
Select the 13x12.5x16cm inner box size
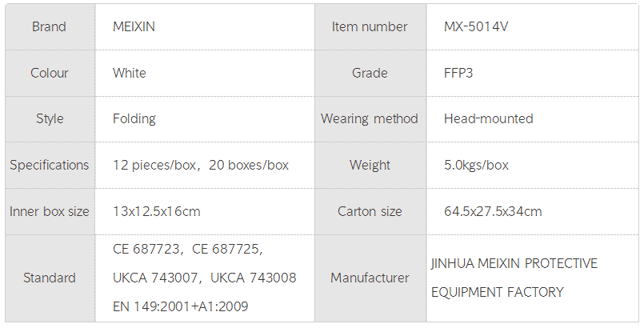(x=156, y=211)
